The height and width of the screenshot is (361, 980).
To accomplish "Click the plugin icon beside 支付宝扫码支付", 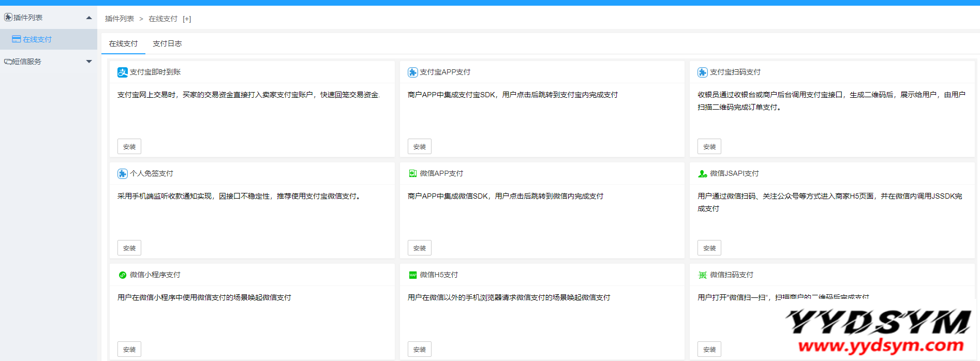I will [702, 72].
